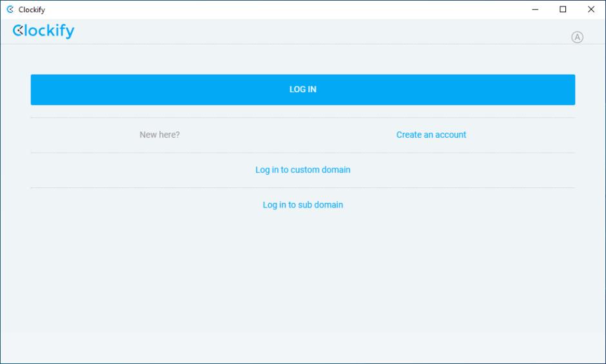This screenshot has width=606, height=364.
Task: Click the 'New here?' text
Action: click(x=160, y=135)
